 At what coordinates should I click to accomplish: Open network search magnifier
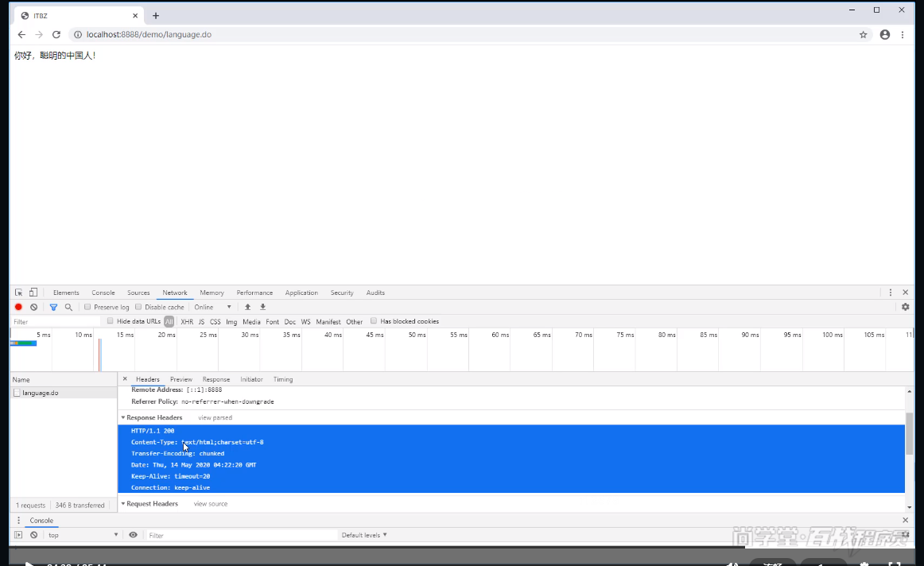[x=69, y=307]
